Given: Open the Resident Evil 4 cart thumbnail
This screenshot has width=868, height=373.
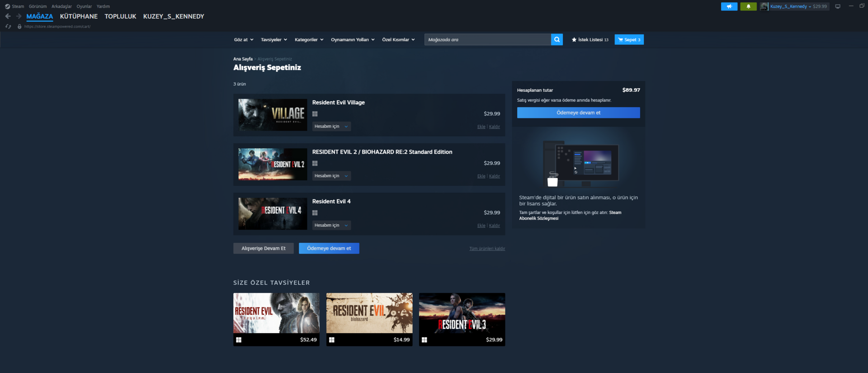Looking at the screenshot, I should coord(273,213).
